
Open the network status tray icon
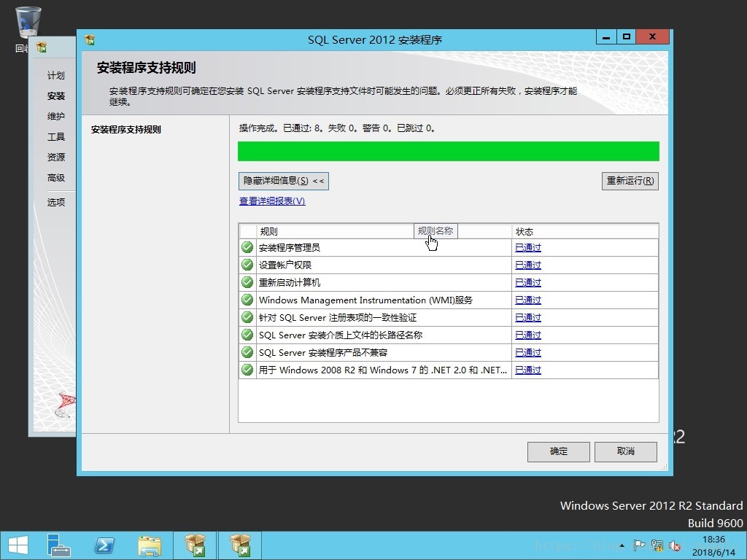[657, 545]
